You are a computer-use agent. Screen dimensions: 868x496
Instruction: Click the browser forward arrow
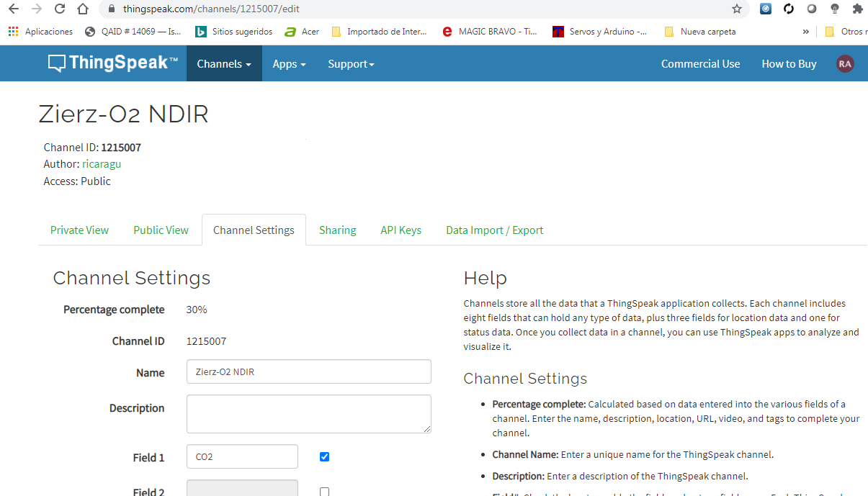click(x=37, y=9)
